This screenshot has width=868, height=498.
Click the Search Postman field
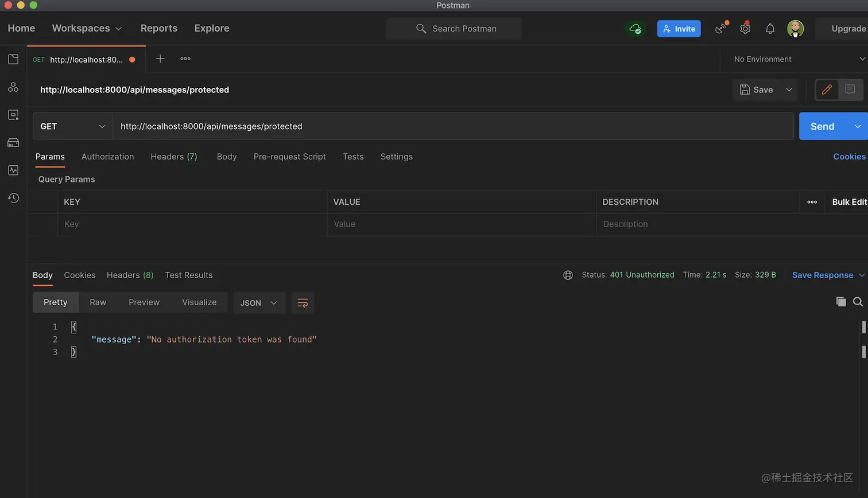point(454,29)
